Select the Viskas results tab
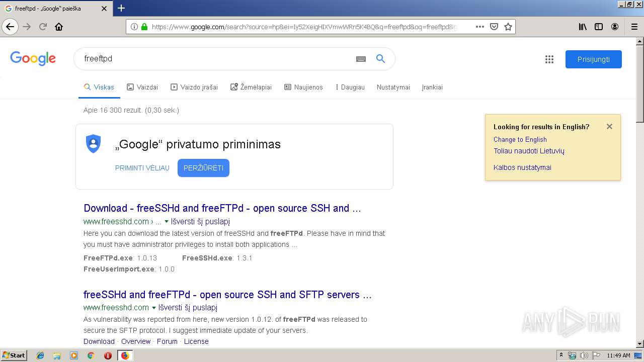The image size is (644, 362). [99, 87]
